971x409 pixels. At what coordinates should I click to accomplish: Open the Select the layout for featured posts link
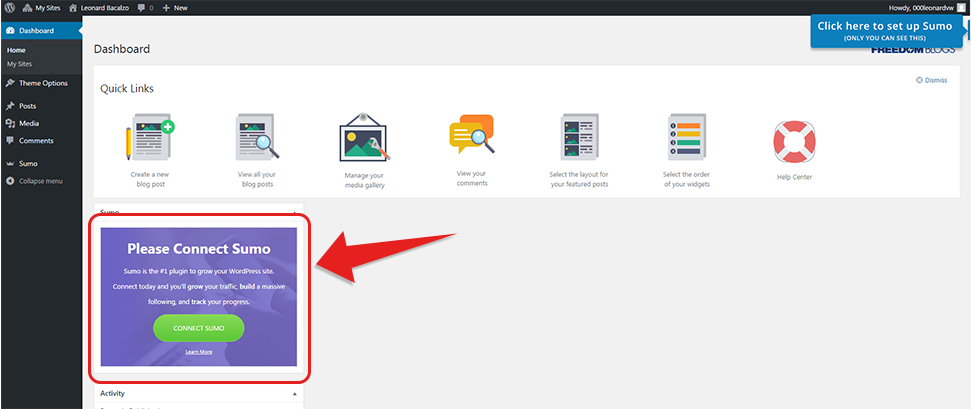579,180
